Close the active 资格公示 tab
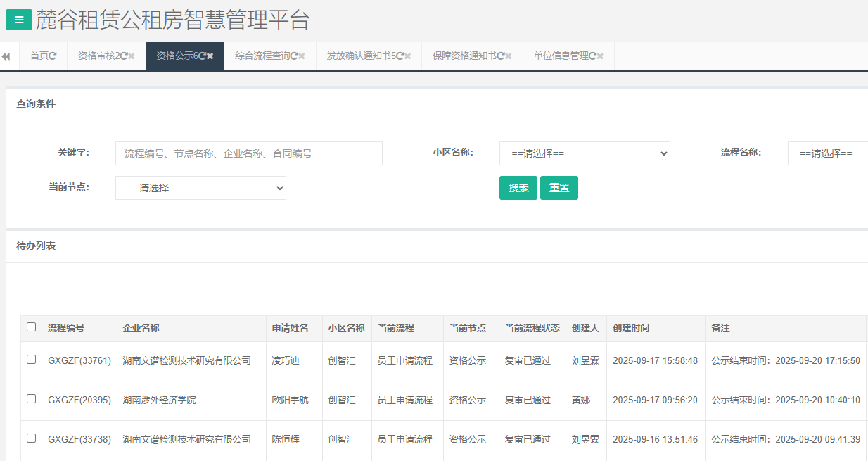This screenshot has width=868, height=461. [210, 56]
